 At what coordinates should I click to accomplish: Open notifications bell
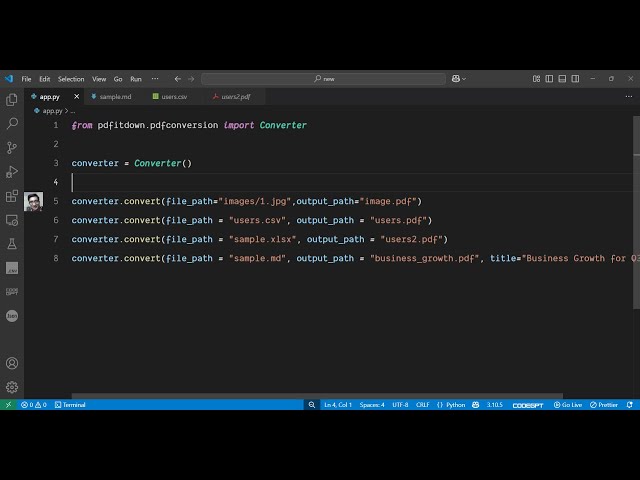[x=630, y=404]
